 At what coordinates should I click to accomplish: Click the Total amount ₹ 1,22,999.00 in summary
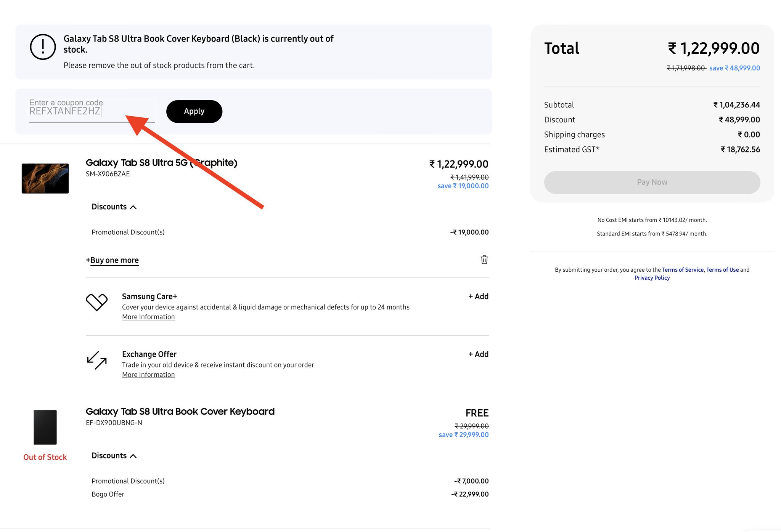pyautogui.click(x=714, y=48)
